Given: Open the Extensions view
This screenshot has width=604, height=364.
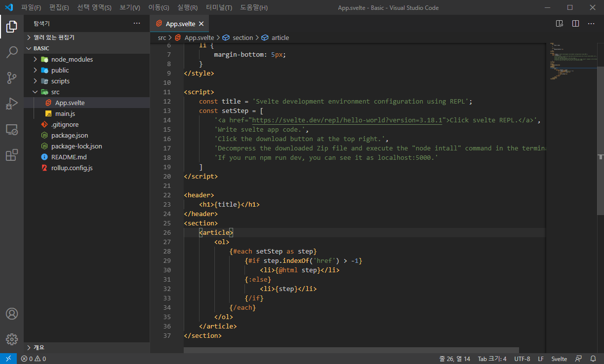Looking at the screenshot, I should click(12, 155).
